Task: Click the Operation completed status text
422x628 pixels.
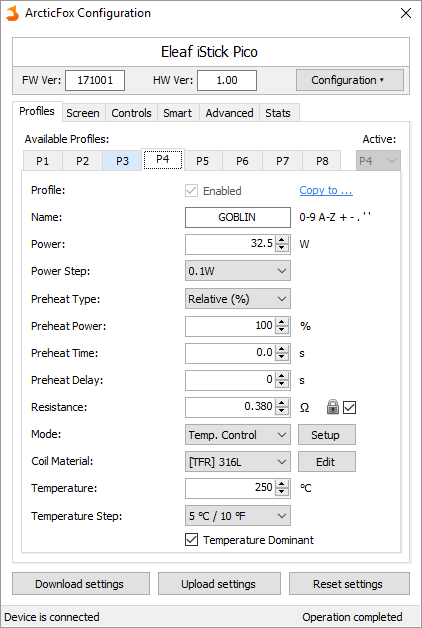Action: 352,616
